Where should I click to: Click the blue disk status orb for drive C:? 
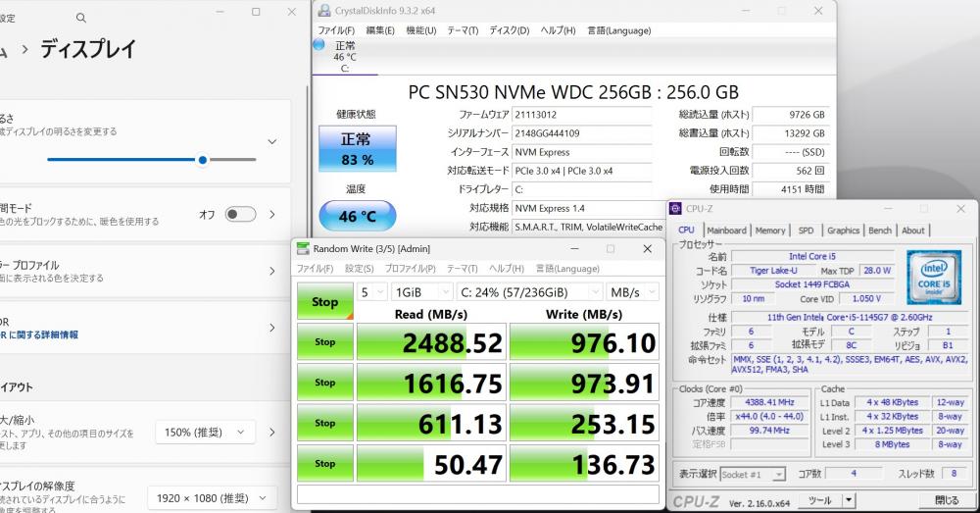tap(318, 44)
